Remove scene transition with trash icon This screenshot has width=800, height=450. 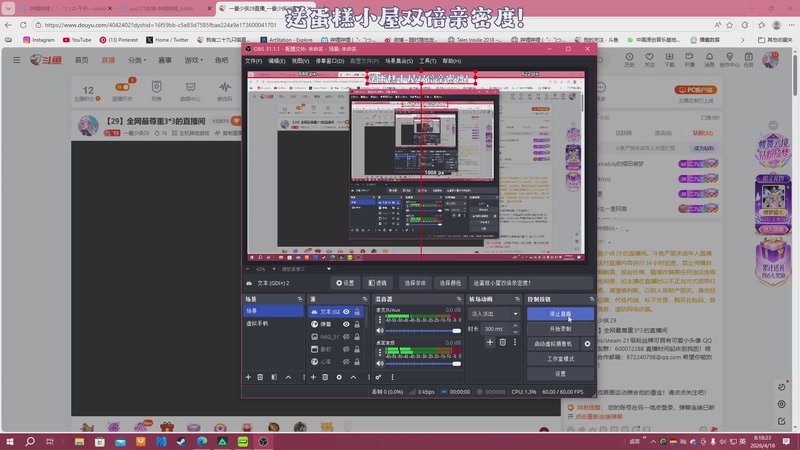pos(503,342)
